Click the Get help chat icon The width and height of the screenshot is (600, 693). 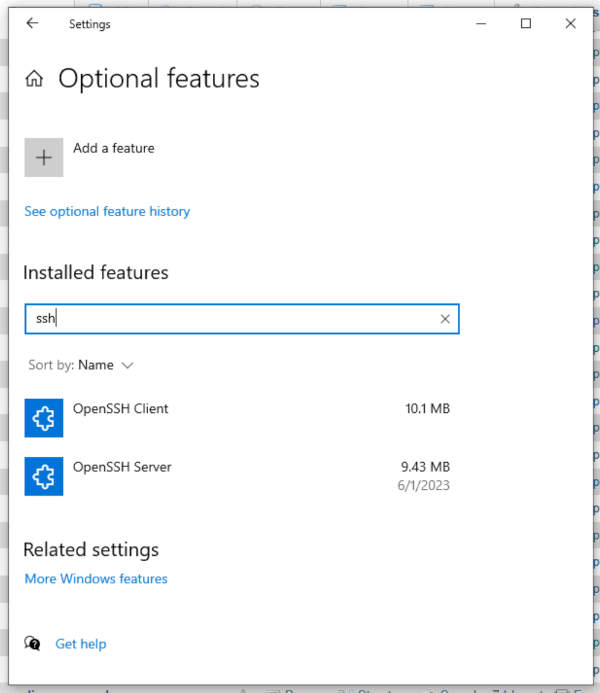click(33, 644)
